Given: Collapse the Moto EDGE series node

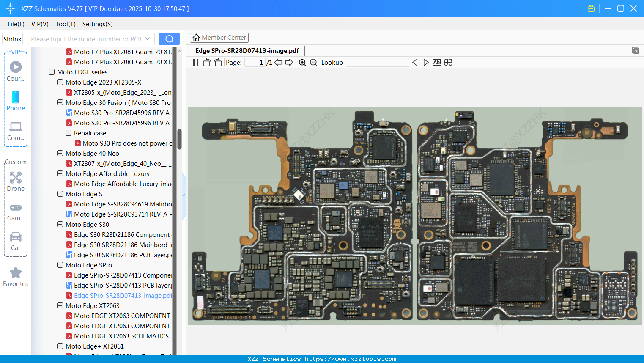Looking at the screenshot, I should coord(52,72).
